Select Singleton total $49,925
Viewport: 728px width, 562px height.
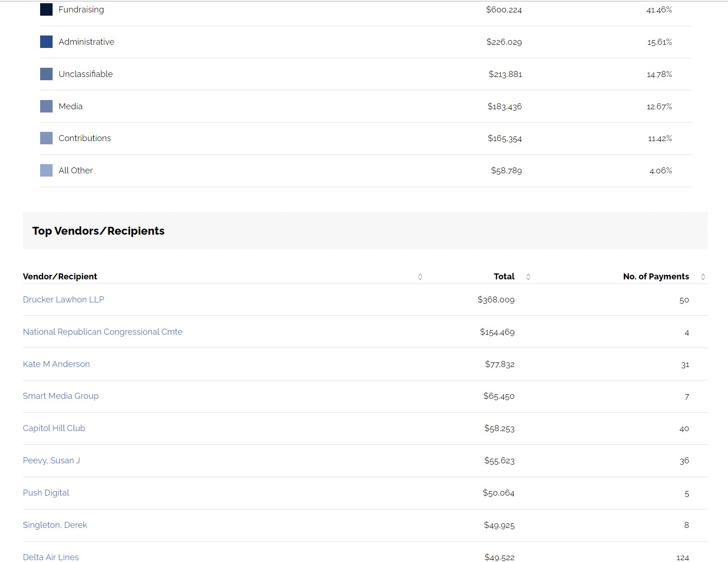pyautogui.click(x=499, y=525)
